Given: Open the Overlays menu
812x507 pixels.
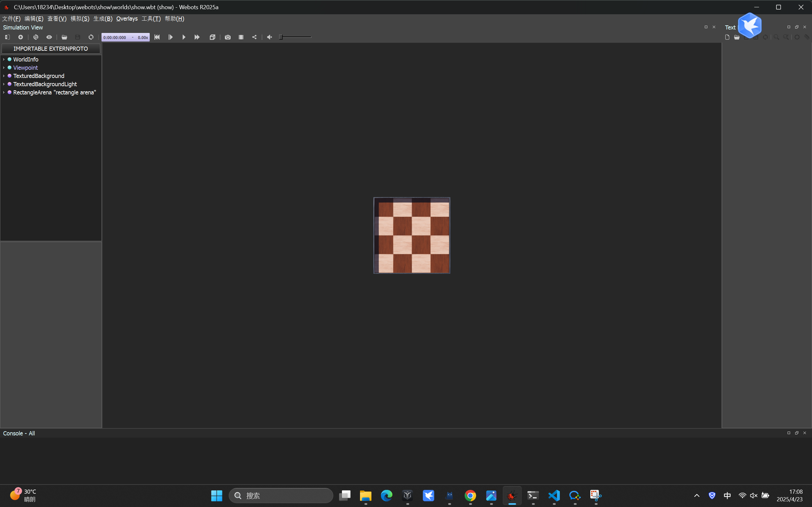Looking at the screenshot, I should [x=127, y=19].
